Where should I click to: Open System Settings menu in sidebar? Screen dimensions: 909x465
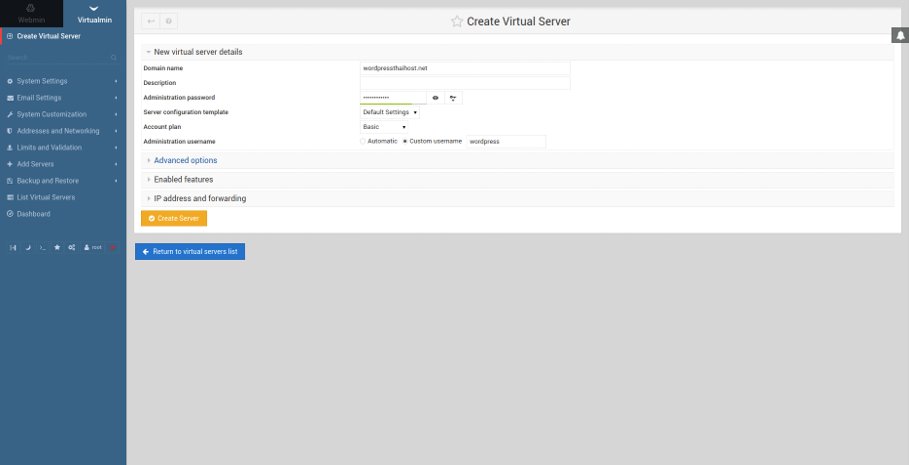[42, 81]
